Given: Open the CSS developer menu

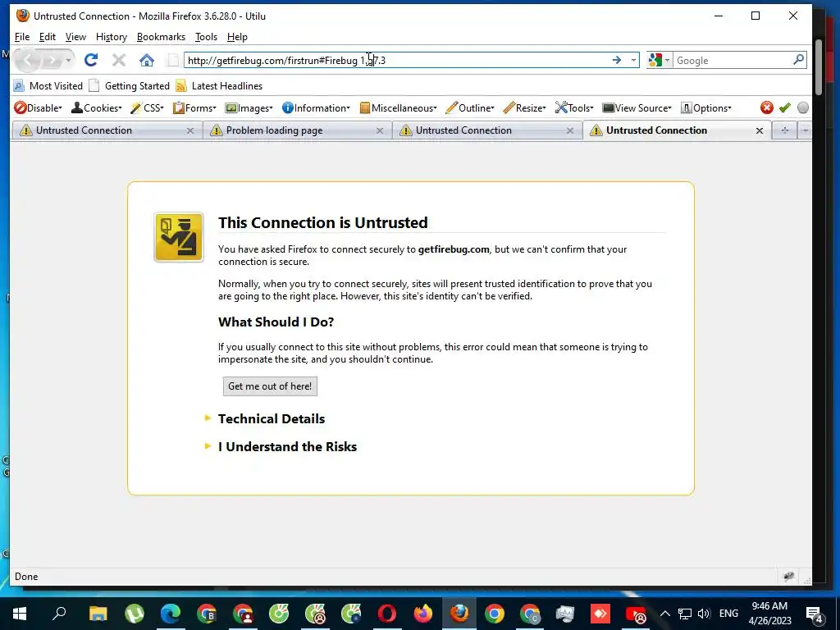Looking at the screenshot, I should (148, 107).
